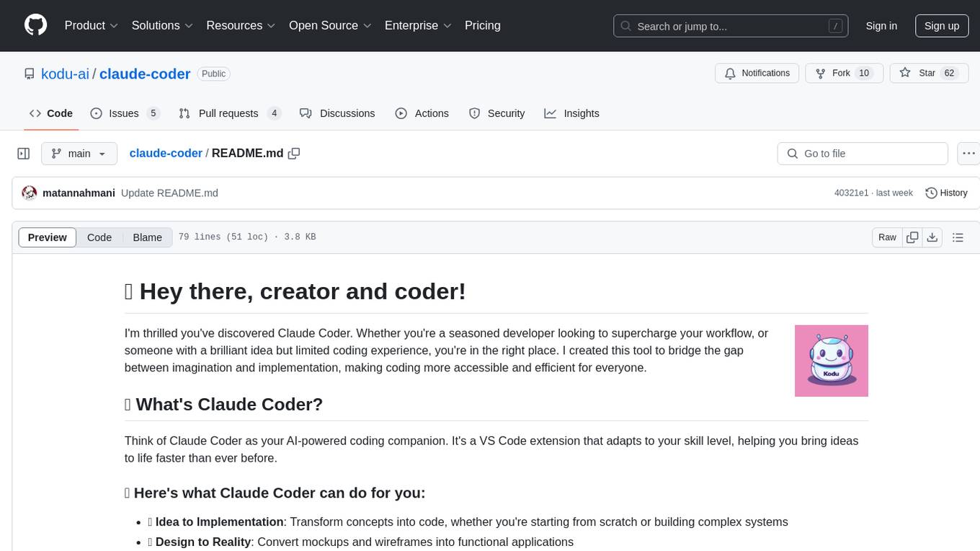Screen dimensions: 980x551
Task: Switch to the Code tab
Action: click(x=51, y=113)
